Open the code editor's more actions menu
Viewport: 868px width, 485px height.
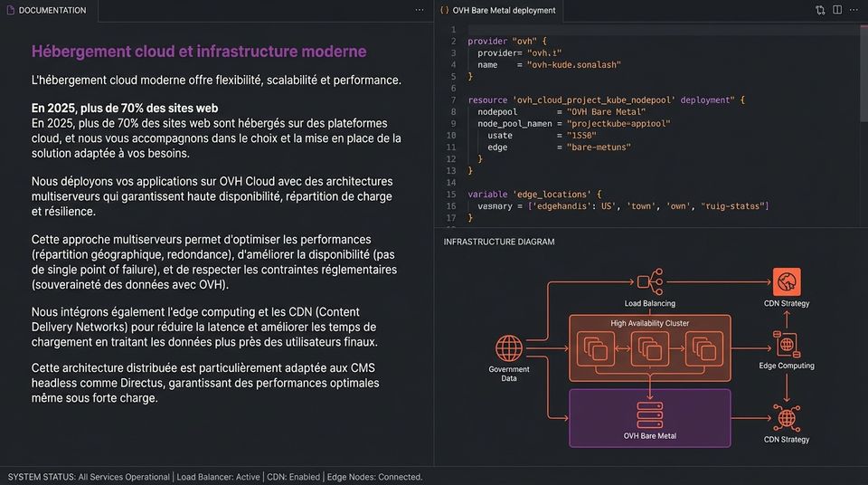854,10
